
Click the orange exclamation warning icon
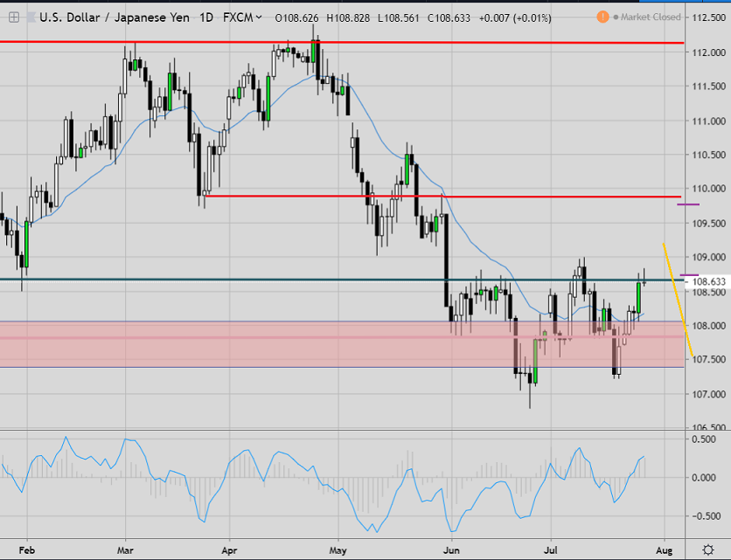pyautogui.click(x=602, y=17)
